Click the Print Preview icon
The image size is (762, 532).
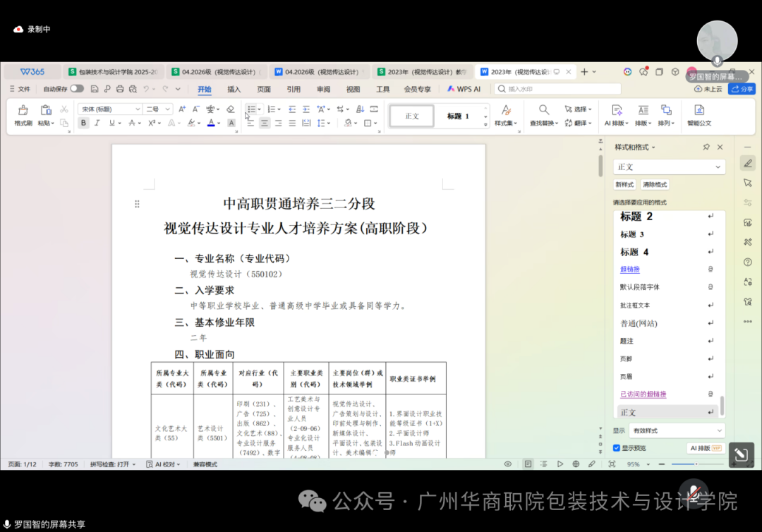(x=133, y=89)
